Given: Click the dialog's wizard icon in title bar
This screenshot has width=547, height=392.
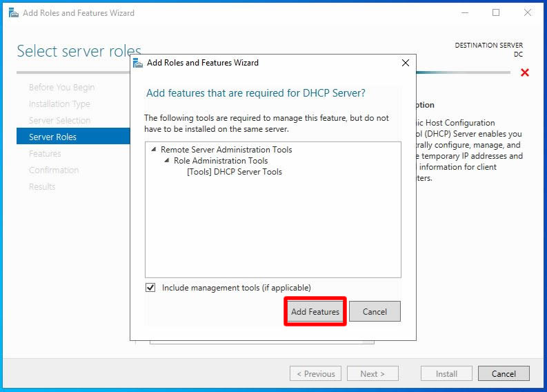Looking at the screenshot, I should click(138, 63).
